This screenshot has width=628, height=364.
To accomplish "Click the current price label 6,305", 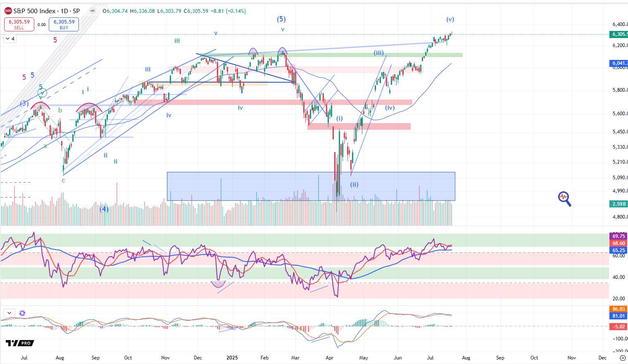I will [618, 34].
